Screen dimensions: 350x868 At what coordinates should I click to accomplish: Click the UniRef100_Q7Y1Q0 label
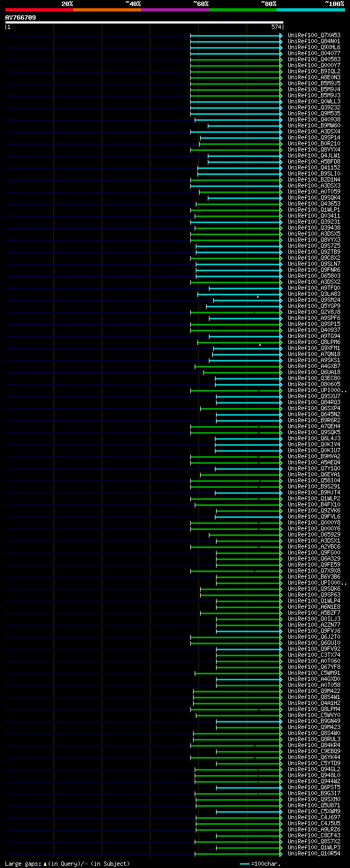314,468
